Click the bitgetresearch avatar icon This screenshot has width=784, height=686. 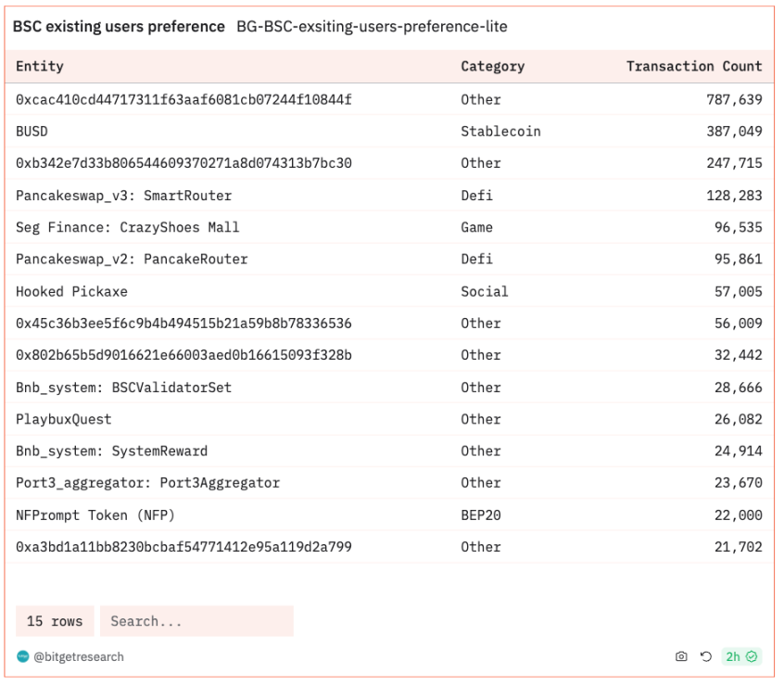(x=23, y=656)
